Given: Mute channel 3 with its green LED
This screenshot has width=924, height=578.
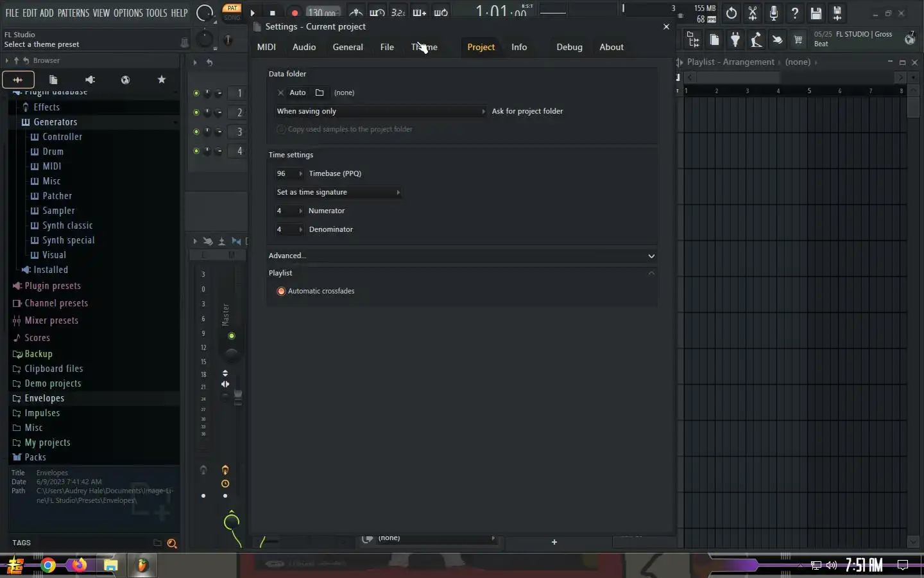Looking at the screenshot, I should 196,132.
